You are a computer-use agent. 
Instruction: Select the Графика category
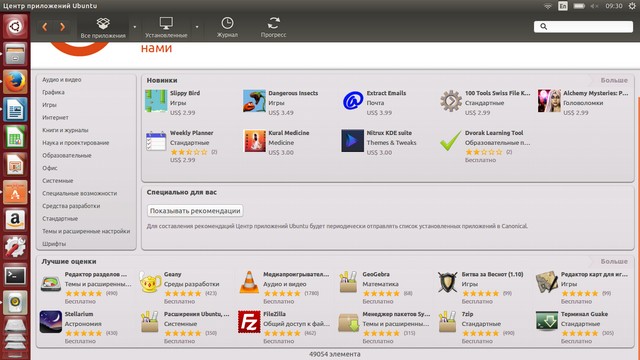tap(53, 92)
